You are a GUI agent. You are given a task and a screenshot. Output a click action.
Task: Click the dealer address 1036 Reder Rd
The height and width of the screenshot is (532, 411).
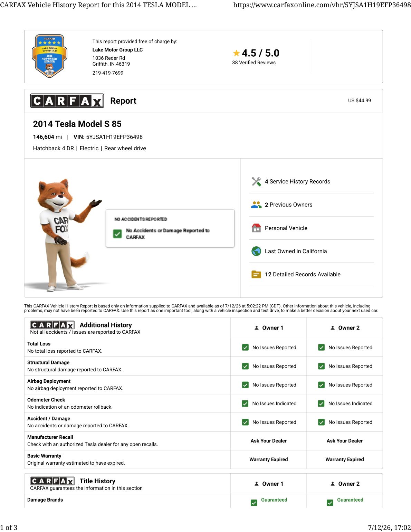pyautogui.click(x=109, y=58)
